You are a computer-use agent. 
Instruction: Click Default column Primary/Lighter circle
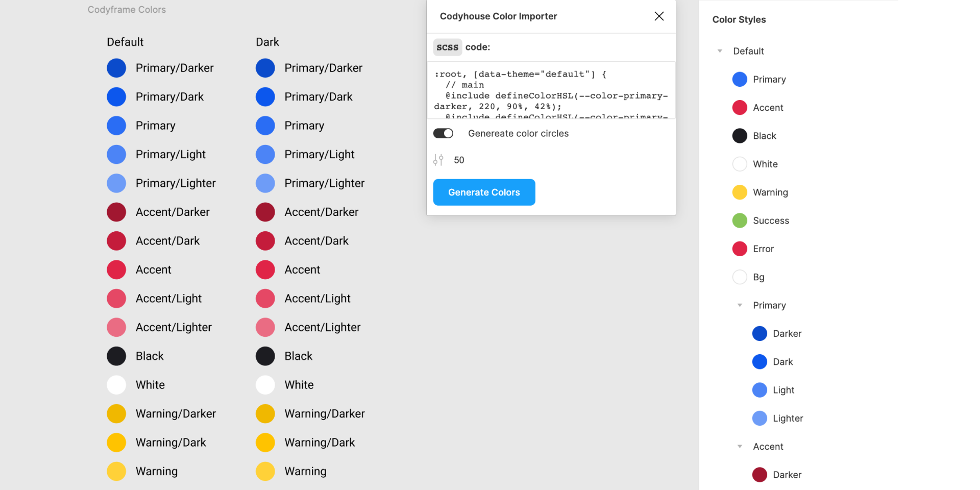pos(116,183)
